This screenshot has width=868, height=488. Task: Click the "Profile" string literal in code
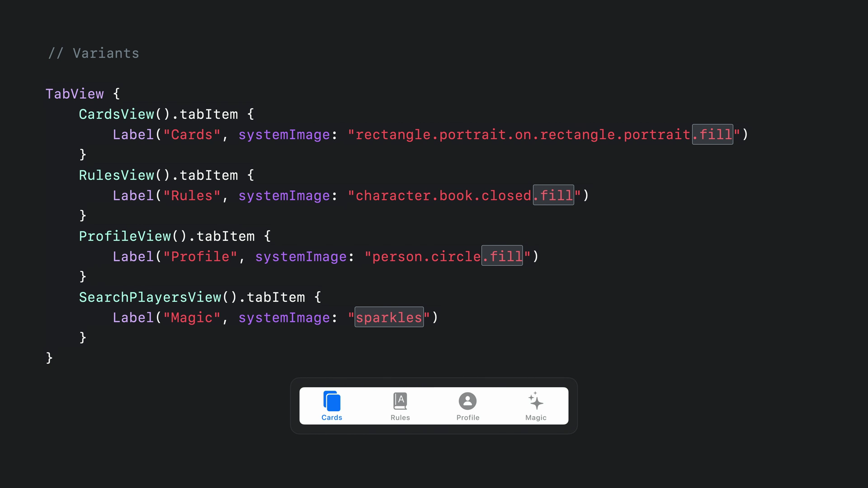click(200, 257)
